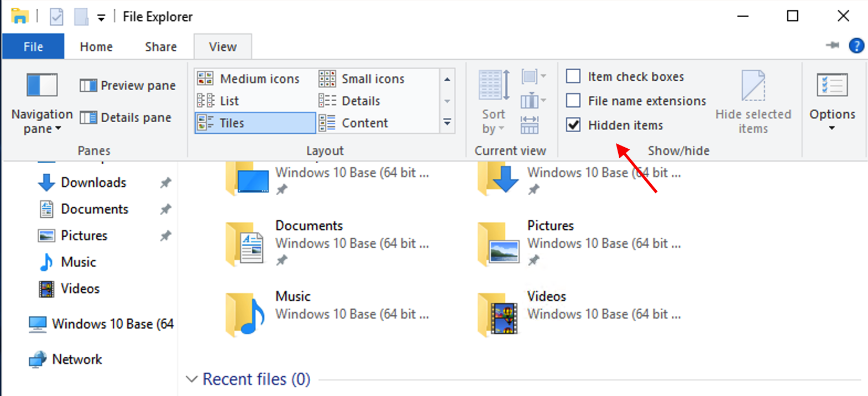Viewport: 868px width, 396px height.
Task: Click layout gallery down arrow
Action: coord(447,101)
